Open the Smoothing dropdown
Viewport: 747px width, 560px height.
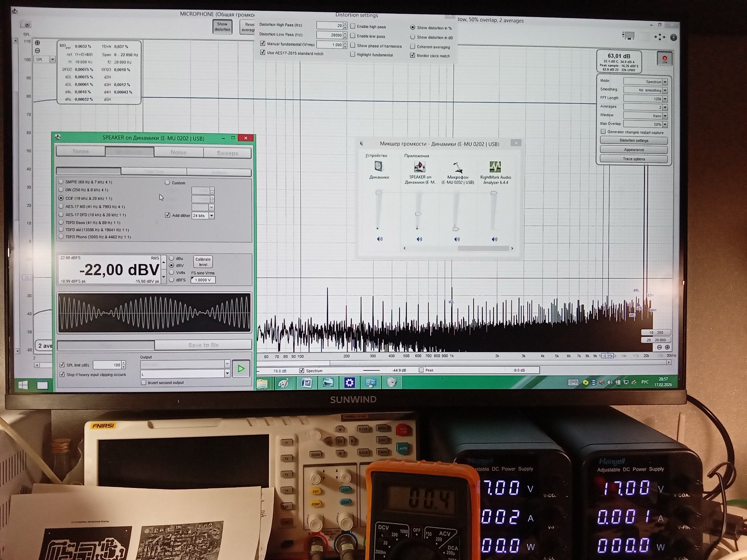click(x=665, y=90)
